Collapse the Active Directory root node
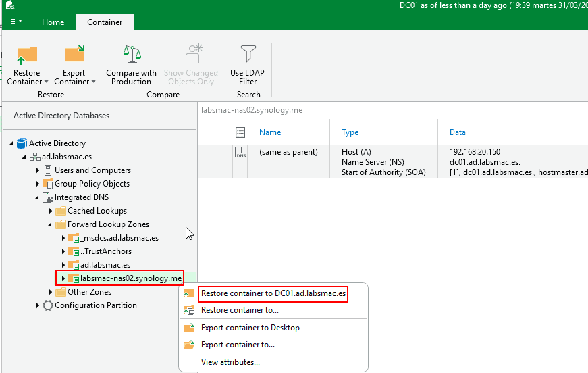 coord(11,143)
